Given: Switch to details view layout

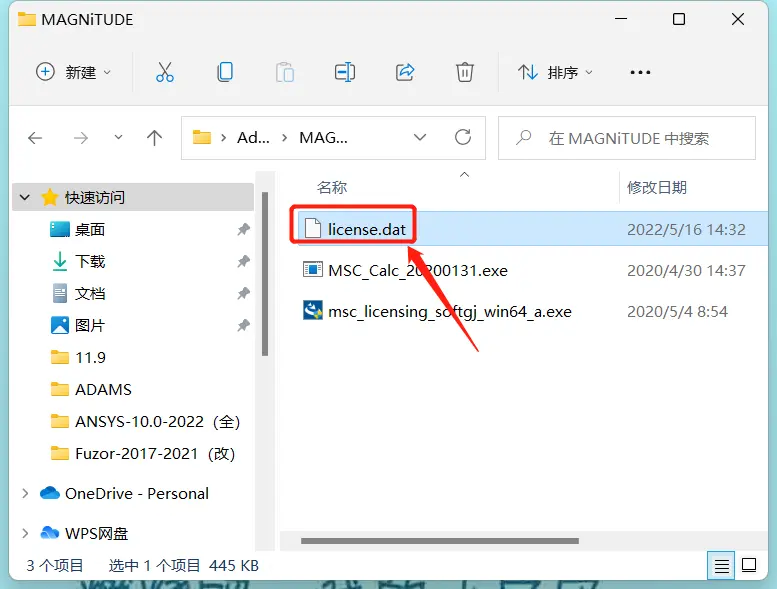Looking at the screenshot, I should click(722, 565).
